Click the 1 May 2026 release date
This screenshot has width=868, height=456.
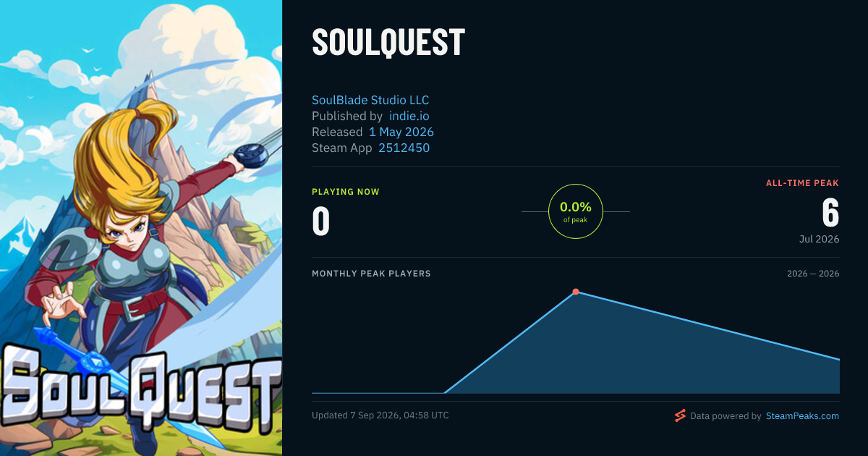coord(401,132)
